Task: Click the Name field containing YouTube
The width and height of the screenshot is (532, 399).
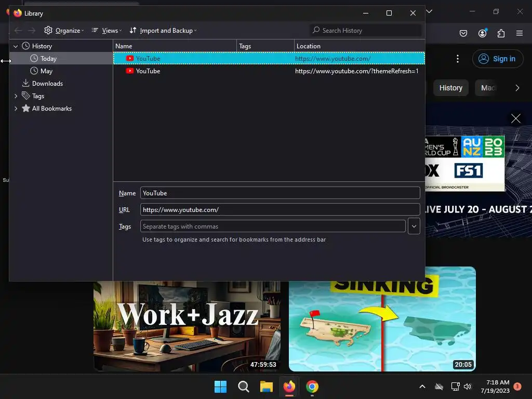Action: point(280,193)
